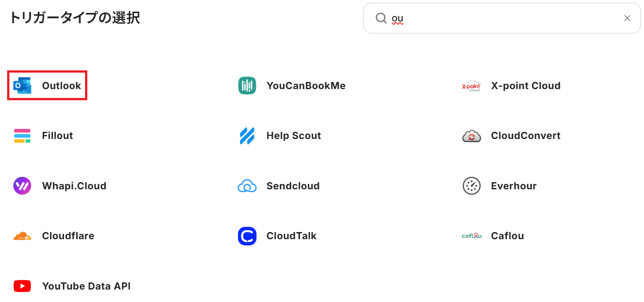
Task: Select the YouCanBookMe icon
Action: click(x=247, y=86)
